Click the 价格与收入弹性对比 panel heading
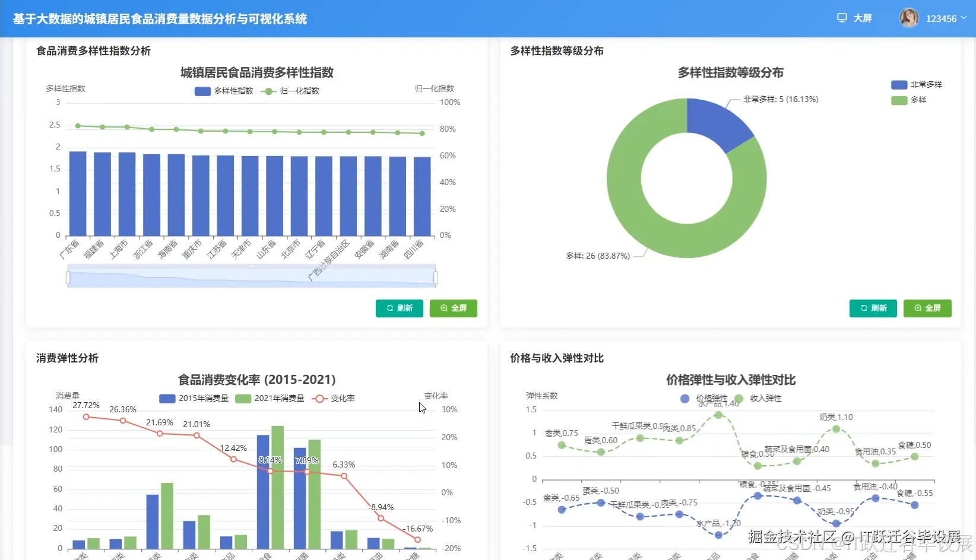 tap(557, 358)
